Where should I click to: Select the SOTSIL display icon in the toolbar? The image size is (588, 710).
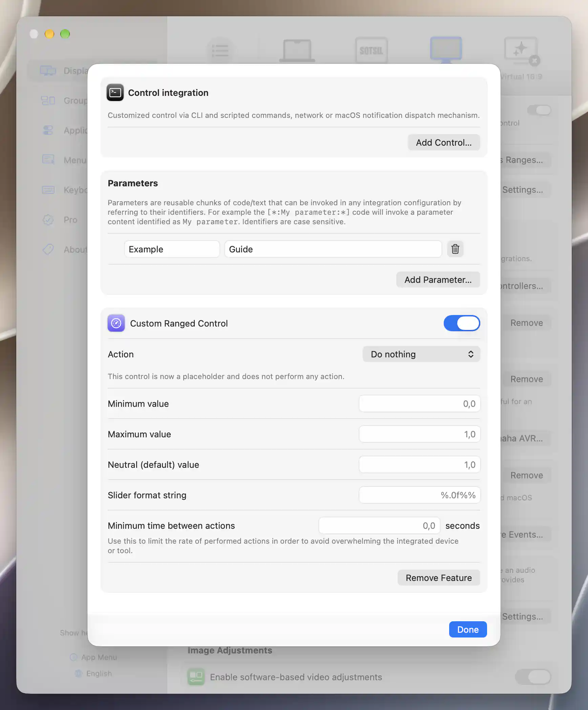371,50
